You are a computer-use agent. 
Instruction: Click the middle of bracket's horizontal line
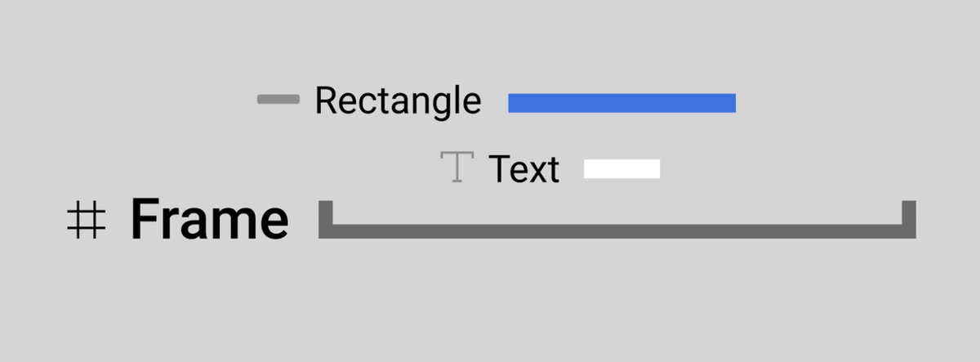coord(617,231)
